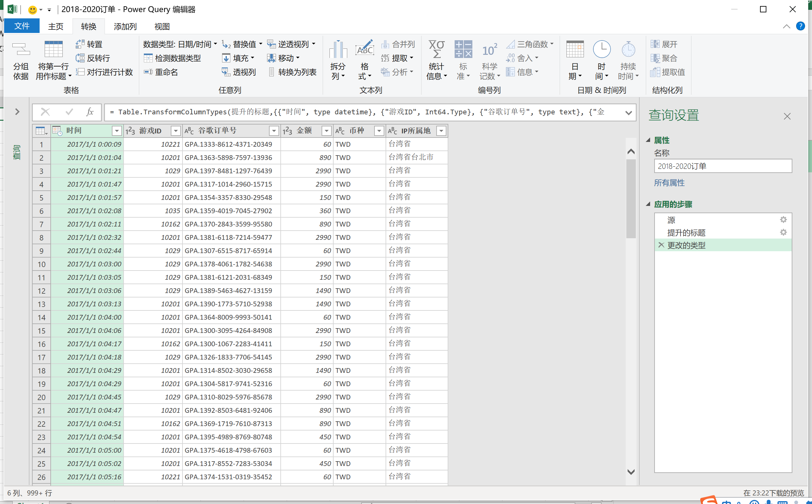Click Use First Row as Headers icon

53,49
